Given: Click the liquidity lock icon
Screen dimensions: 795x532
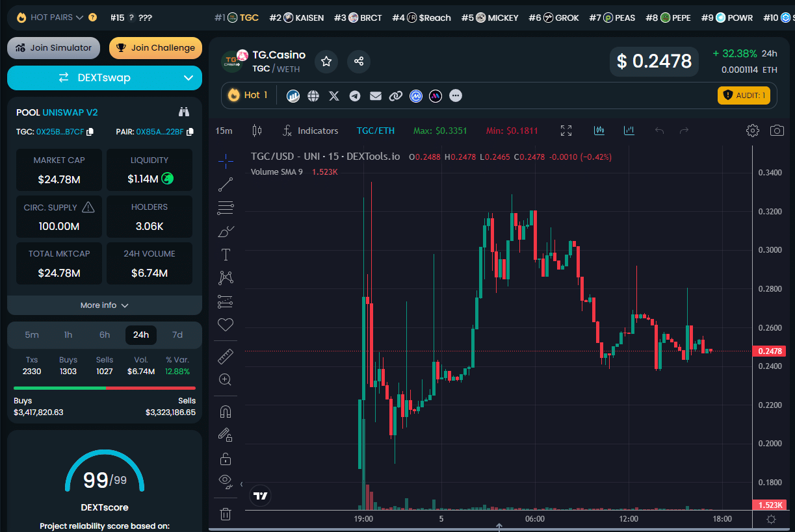Looking at the screenshot, I should 167,179.
